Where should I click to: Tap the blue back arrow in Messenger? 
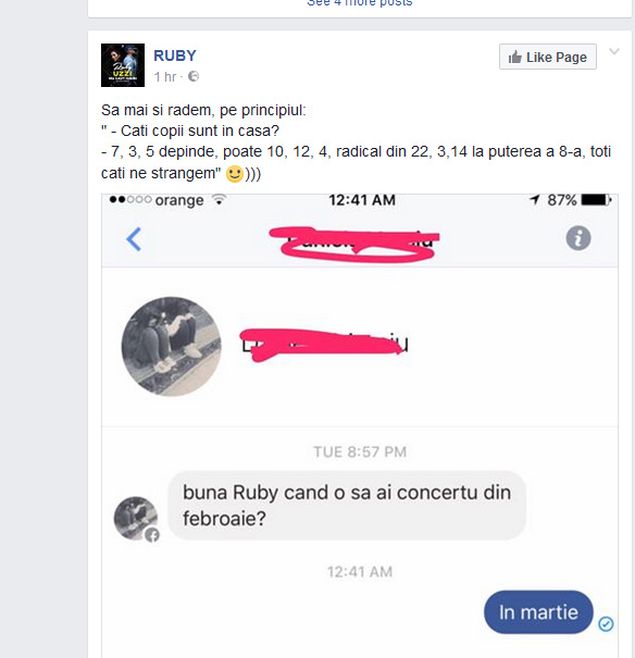pos(134,239)
